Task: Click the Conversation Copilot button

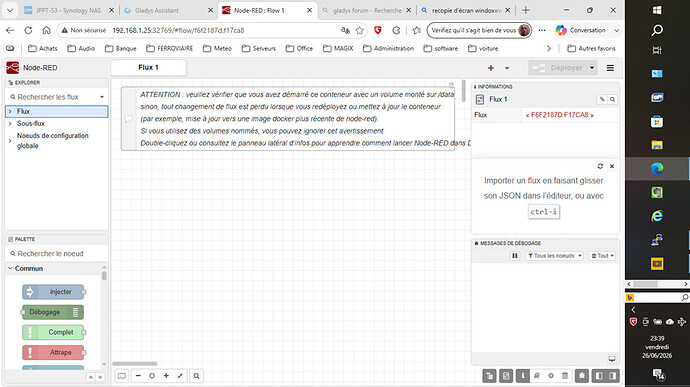Action: coord(582,30)
